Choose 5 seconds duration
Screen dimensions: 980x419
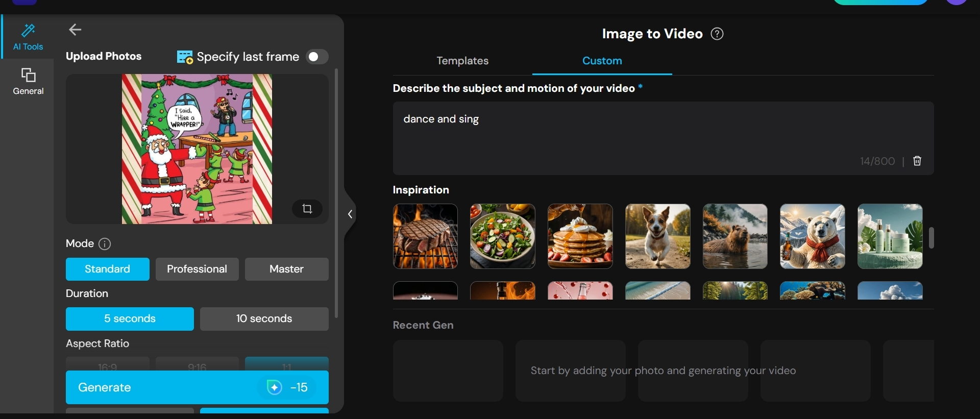click(130, 319)
